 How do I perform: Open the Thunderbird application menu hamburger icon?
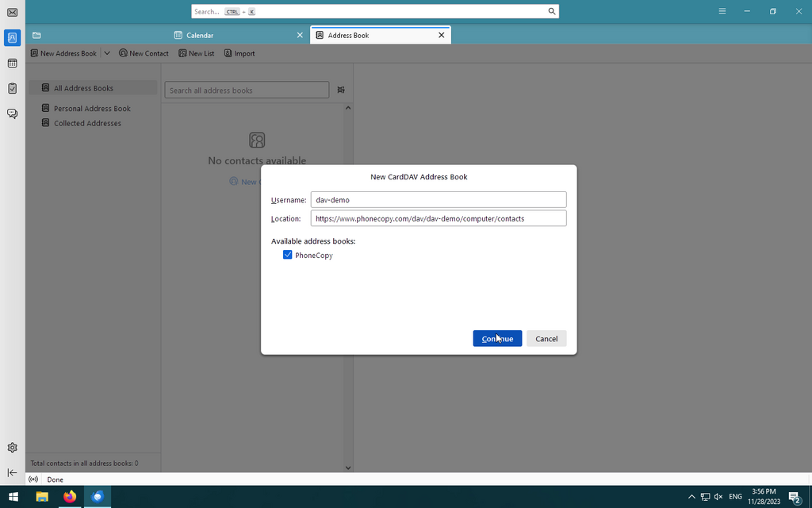pyautogui.click(x=722, y=11)
